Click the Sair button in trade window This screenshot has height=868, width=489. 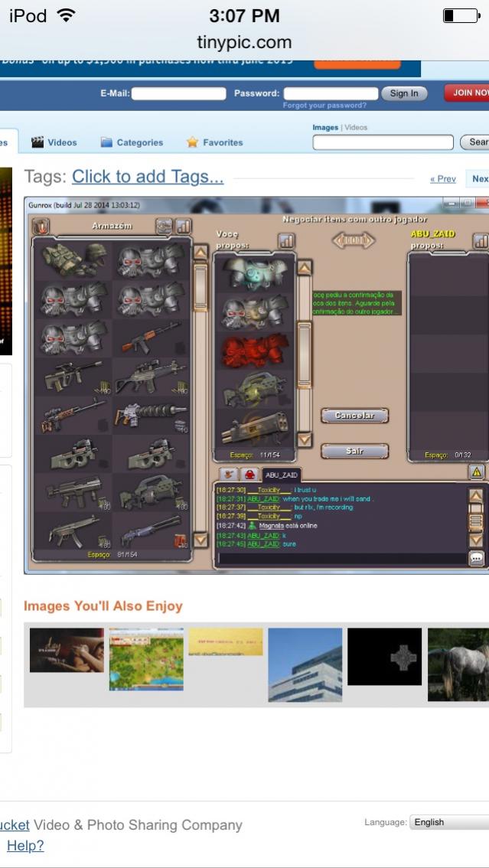(354, 451)
